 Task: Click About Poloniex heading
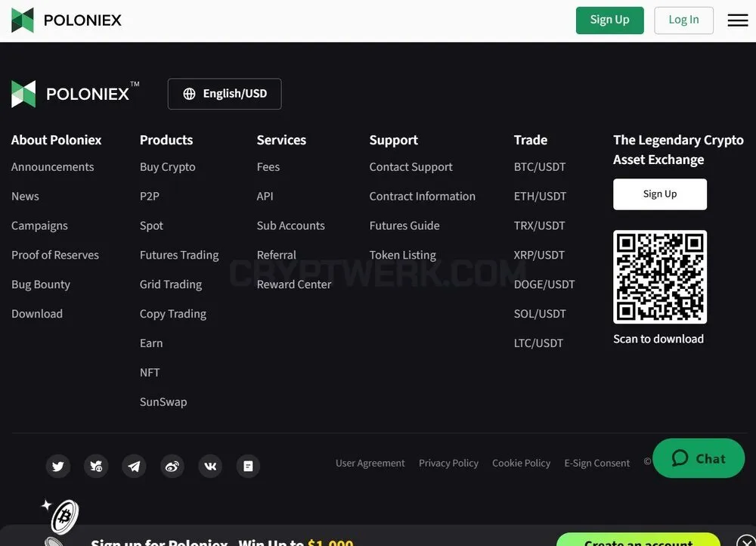pyautogui.click(x=57, y=140)
